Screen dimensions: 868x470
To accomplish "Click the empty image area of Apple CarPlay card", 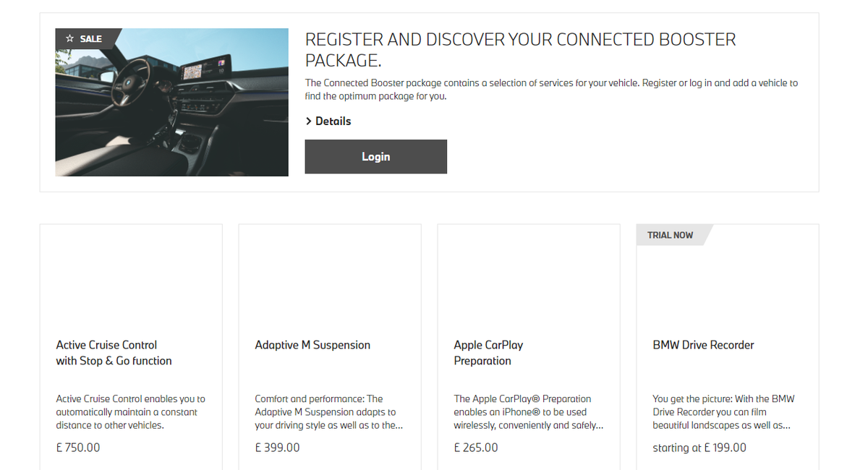I will click(528, 278).
